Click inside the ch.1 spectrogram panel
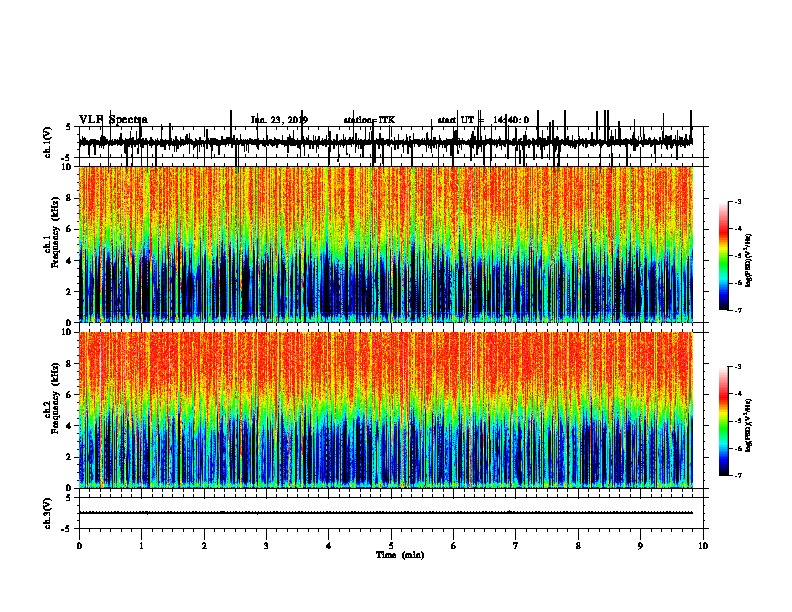792x612 pixels. coord(386,244)
